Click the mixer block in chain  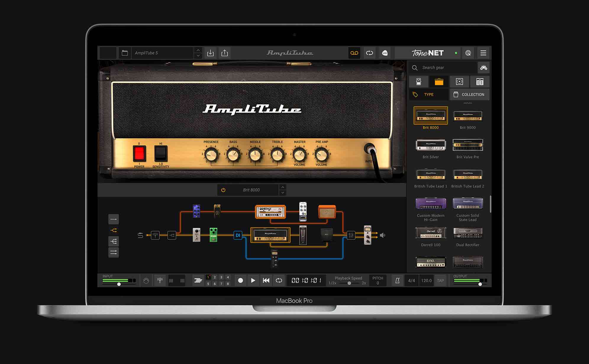point(351,235)
